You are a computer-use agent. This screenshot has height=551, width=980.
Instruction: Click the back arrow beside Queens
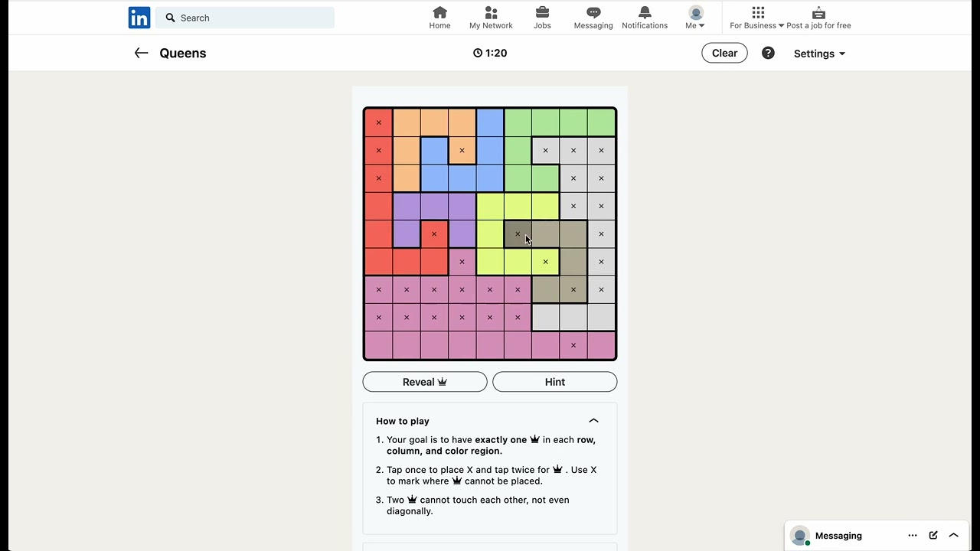coord(141,53)
